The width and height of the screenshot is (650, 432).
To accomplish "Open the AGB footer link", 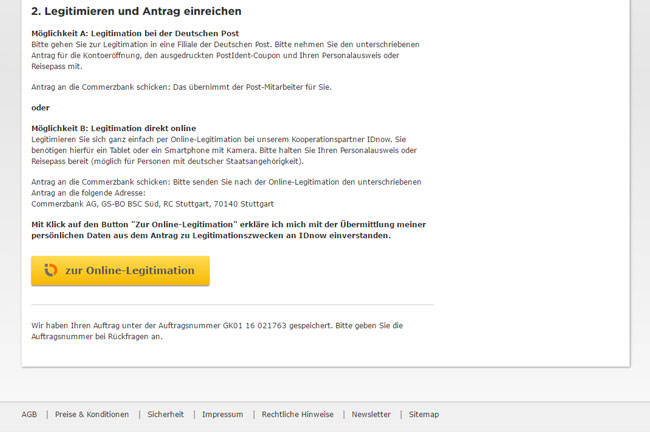I will [x=29, y=414].
